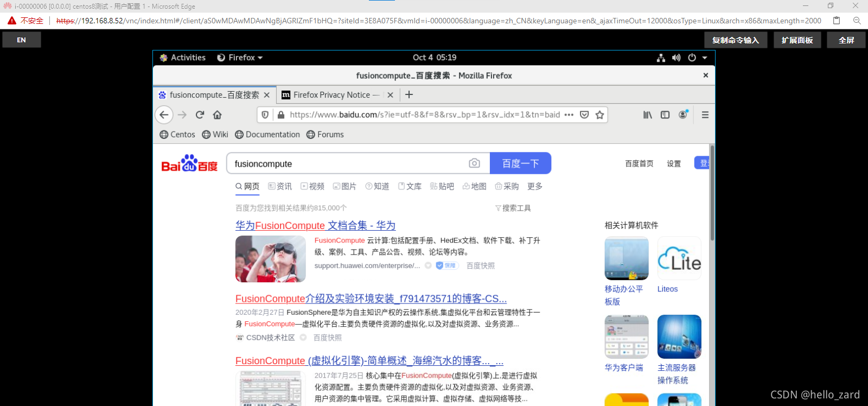Open page actions three-dot menu

(569, 115)
